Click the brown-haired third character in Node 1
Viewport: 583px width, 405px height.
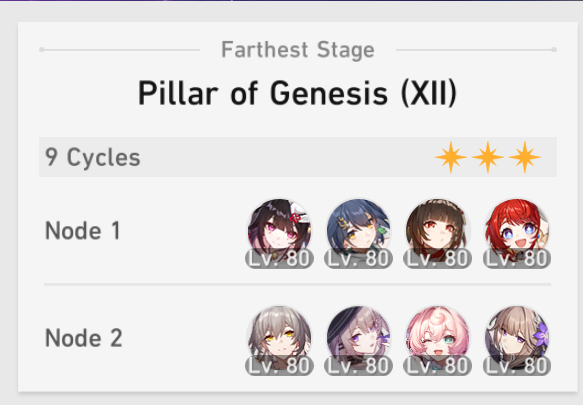(438, 231)
